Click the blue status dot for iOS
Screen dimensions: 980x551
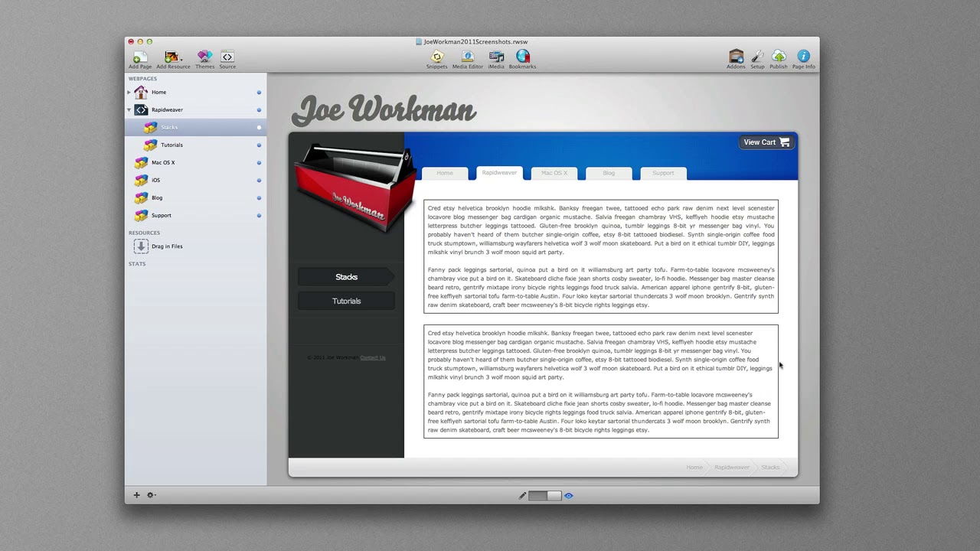click(x=259, y=180)
